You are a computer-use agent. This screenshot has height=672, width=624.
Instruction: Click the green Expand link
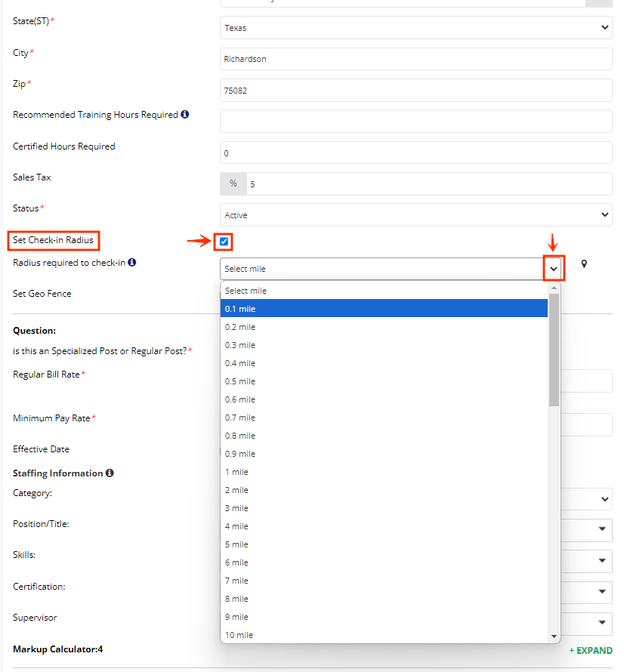tap(591, 650)
